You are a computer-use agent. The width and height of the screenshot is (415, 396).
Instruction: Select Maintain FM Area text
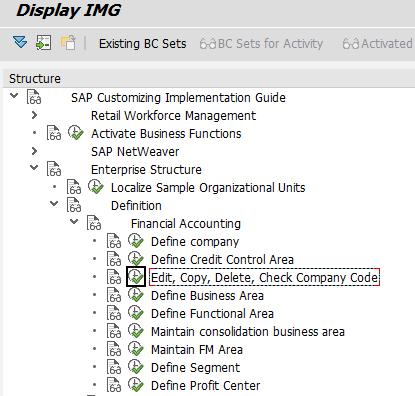[197, 350]
